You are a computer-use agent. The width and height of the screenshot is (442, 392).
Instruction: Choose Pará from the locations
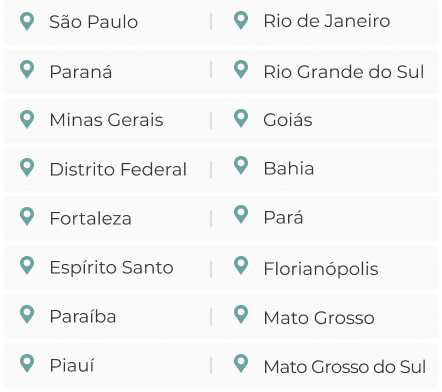[x=283, y=217]
